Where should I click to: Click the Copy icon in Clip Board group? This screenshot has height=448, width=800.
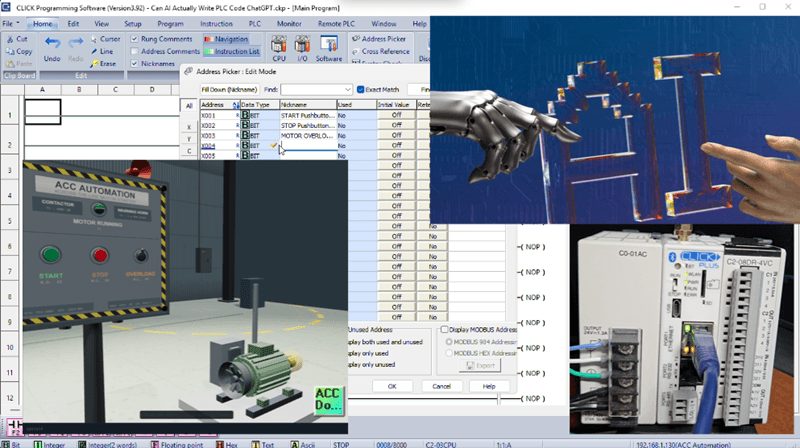click(x=10, y=51)
